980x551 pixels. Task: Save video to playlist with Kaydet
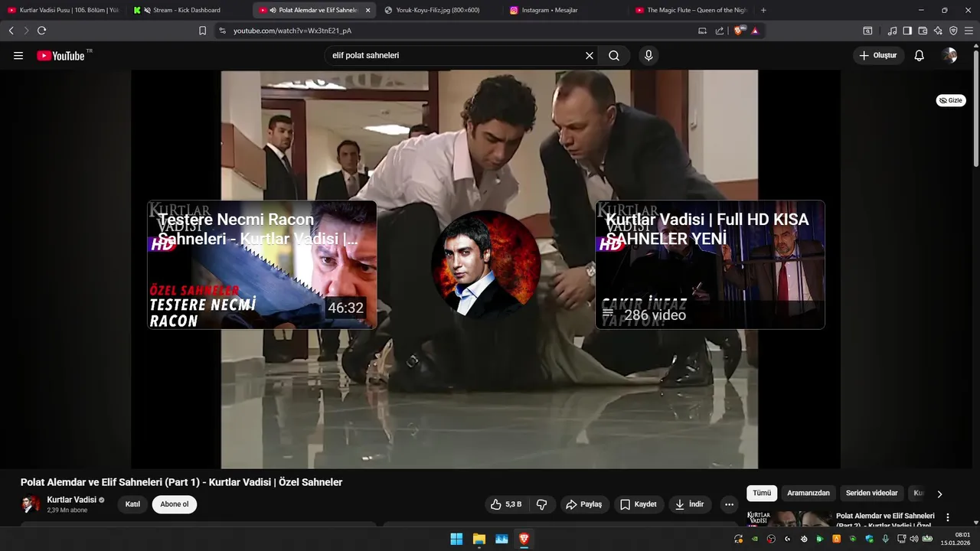point(639,504)
